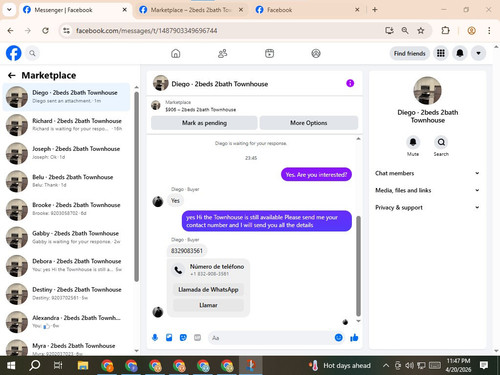The image size is (500, 375).
Task: Open Debora 2beds 2bath Townhouse chat
Action: [66, 265]
